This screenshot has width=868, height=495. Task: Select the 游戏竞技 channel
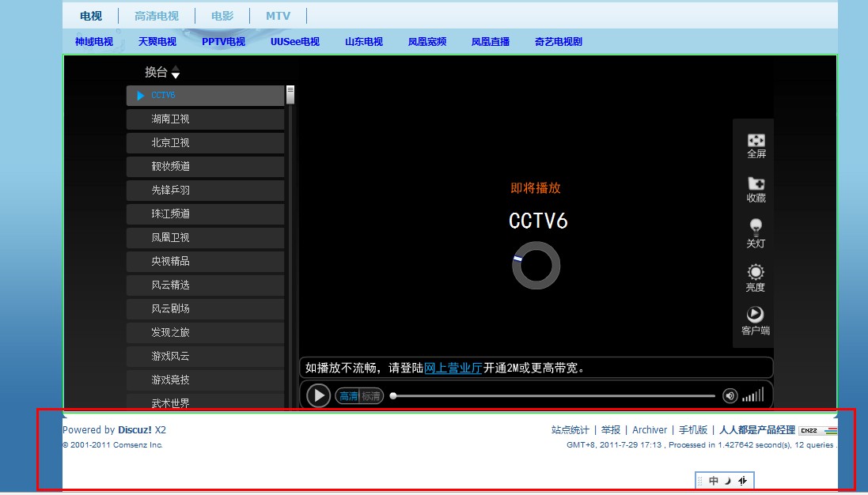[206, 380]
